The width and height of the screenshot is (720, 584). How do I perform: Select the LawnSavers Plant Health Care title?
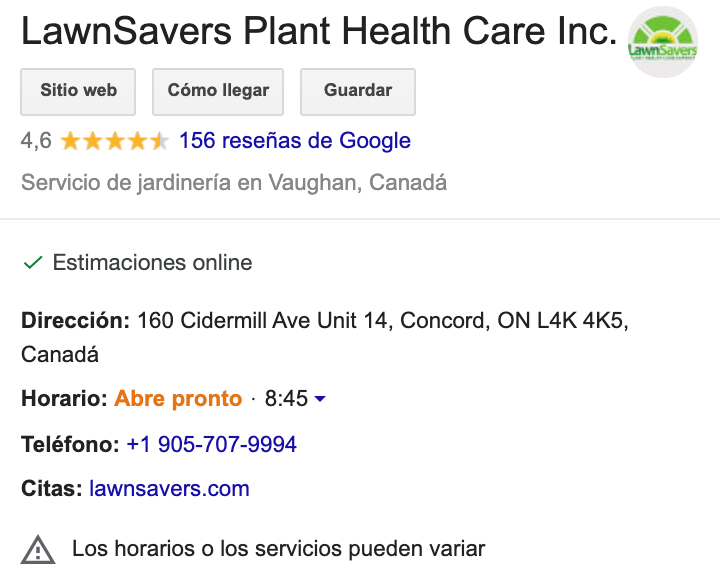[x=318, y=33]
